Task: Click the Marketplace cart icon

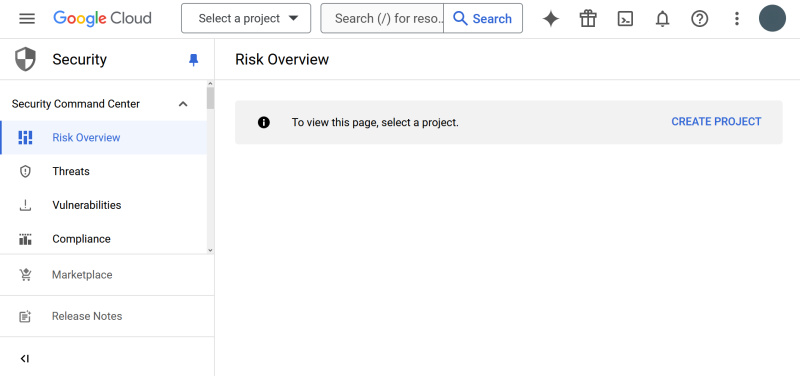Action: coord(25,275)
